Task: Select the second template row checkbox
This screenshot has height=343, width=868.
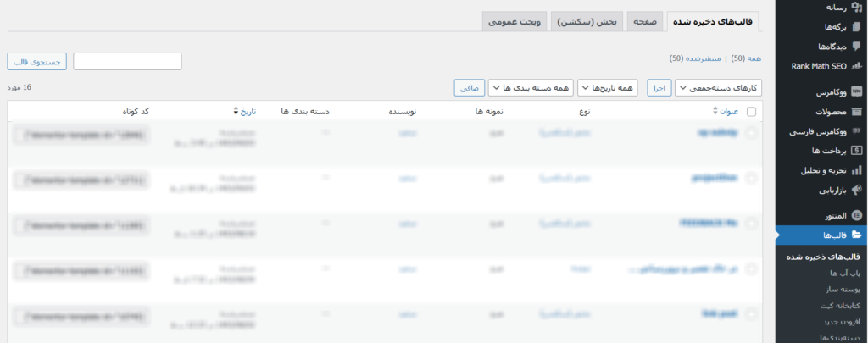Action: pyautogui.click(x=751, y=177)
